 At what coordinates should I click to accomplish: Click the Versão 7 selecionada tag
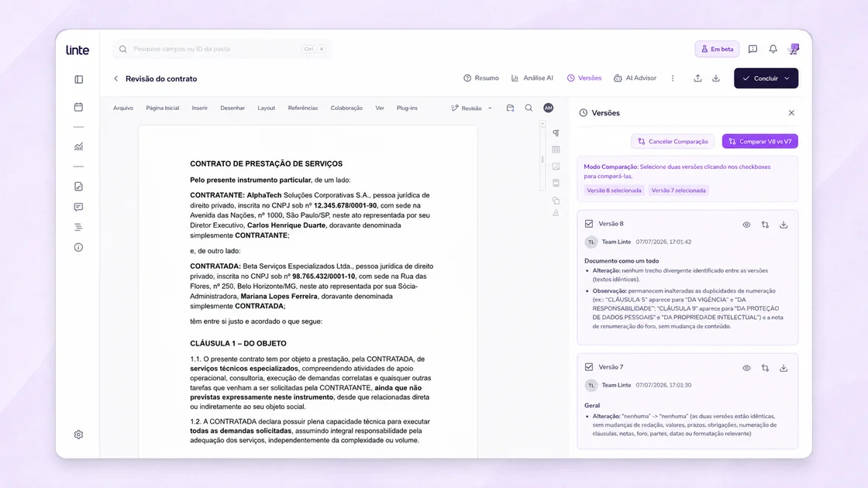pyautogui.click(x=678, y=191)
